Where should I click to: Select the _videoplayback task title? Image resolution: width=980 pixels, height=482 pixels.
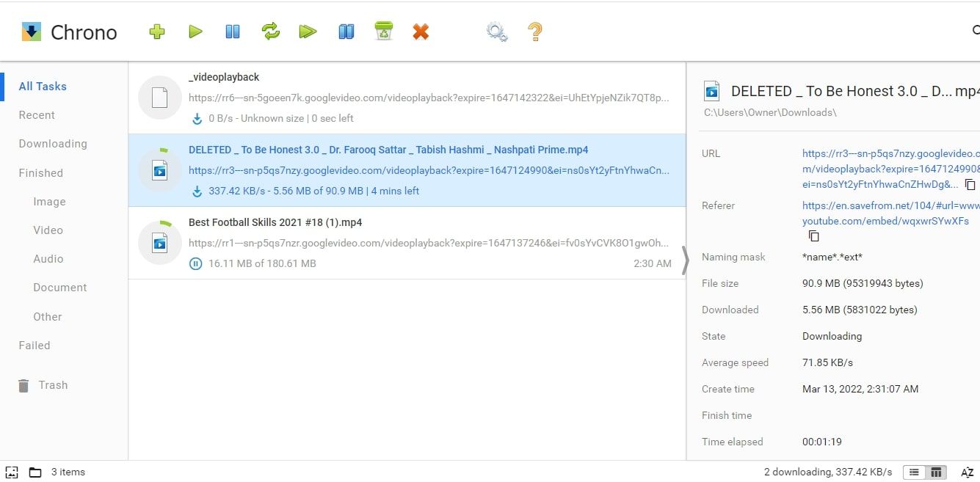click(x=224, y=77)
